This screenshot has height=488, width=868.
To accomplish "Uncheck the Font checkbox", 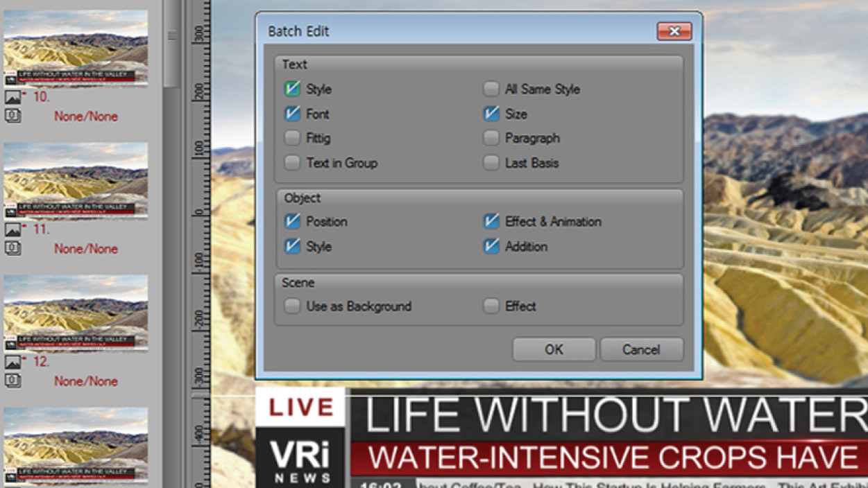I will pos(292,114).
